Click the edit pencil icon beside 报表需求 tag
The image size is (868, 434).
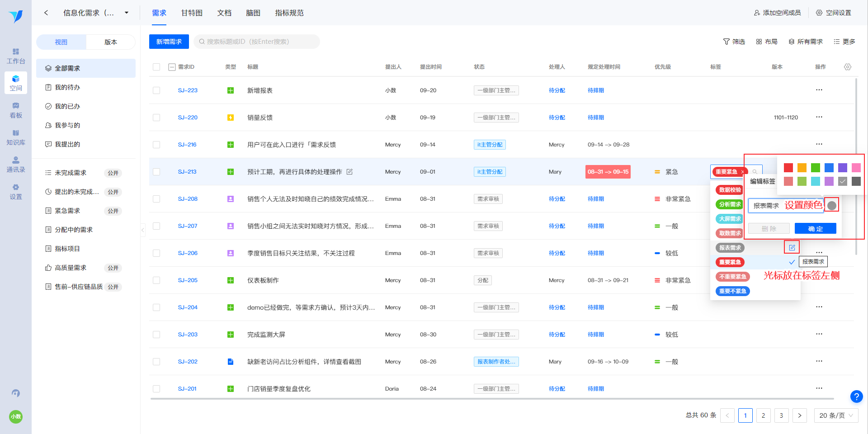(792, 247)
